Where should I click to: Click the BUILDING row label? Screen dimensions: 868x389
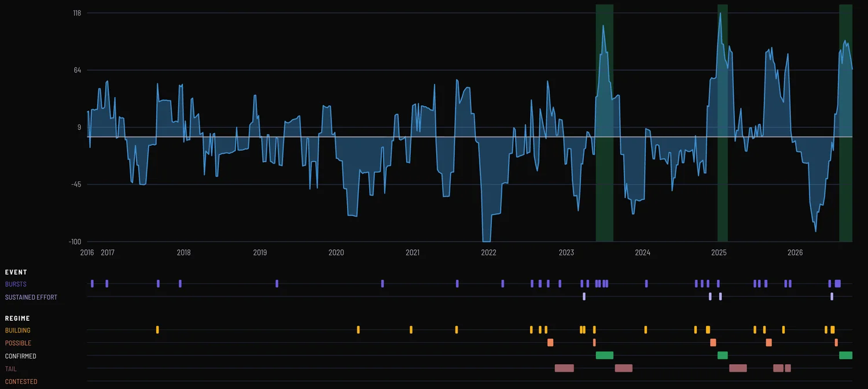point(18,331)
